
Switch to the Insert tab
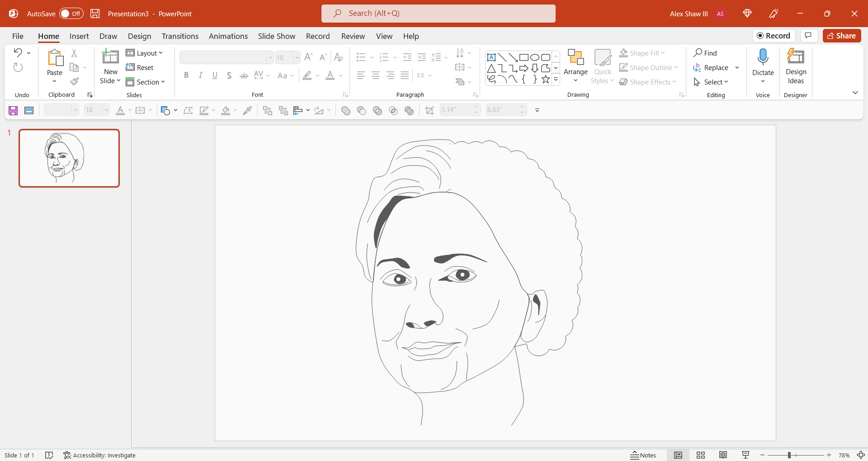(x=79, y=36)
